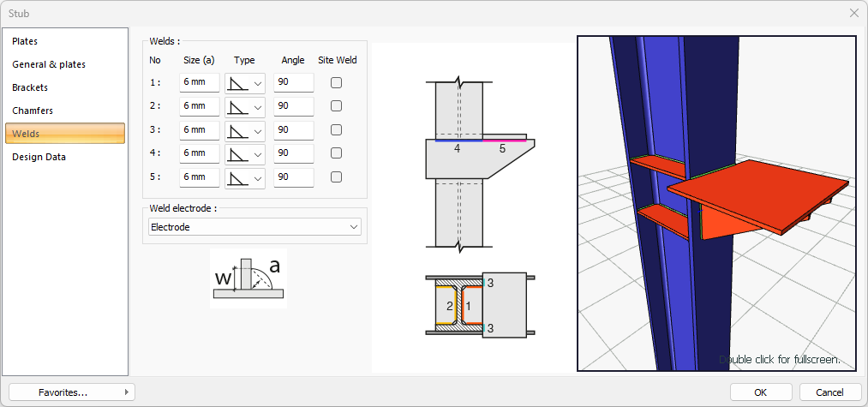Click the weld size diagram illustration
The image size is (868, 407).
click(x=248, y=278)
